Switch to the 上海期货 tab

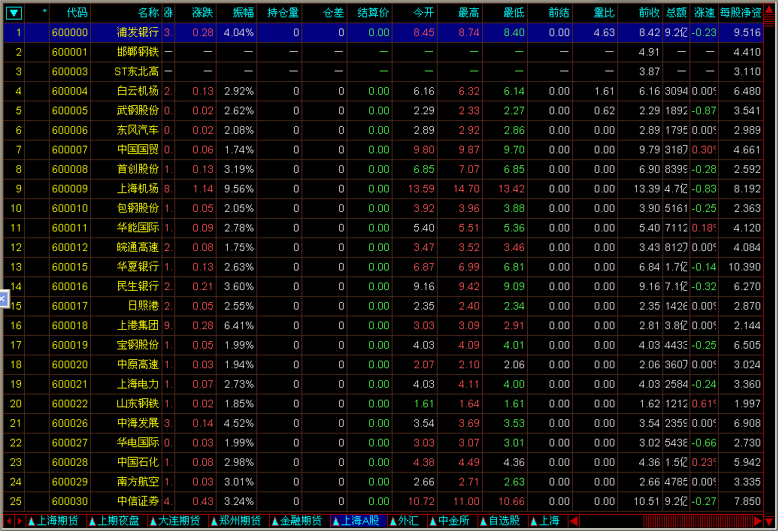pyautogui.click(x=53, y=521)
